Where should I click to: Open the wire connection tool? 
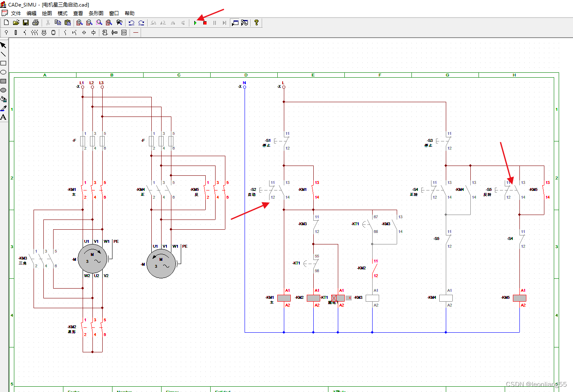click(136, 33)
